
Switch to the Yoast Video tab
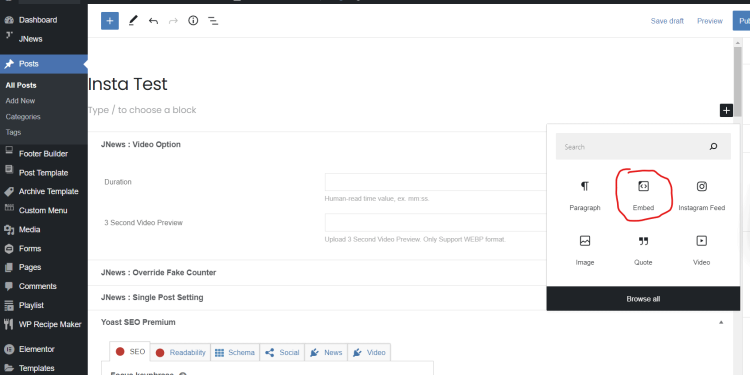[x=369, y=353]
